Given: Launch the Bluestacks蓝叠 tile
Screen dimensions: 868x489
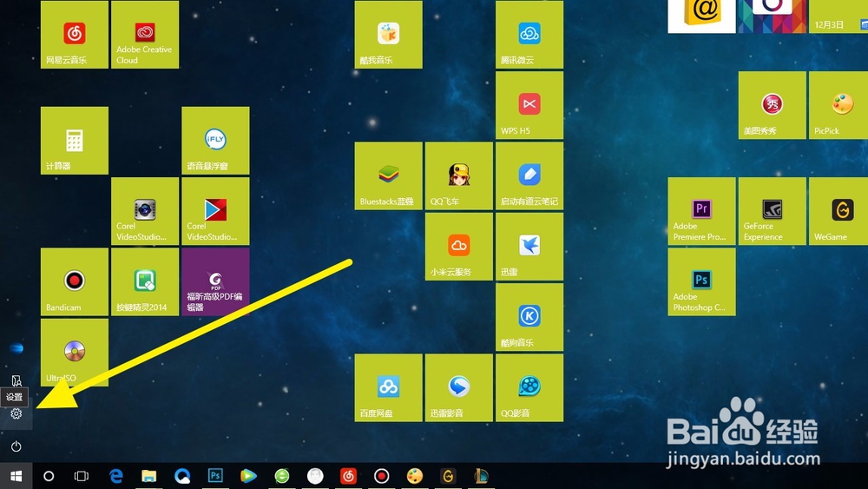Looking at the screenshot, I should click(388, 175).
